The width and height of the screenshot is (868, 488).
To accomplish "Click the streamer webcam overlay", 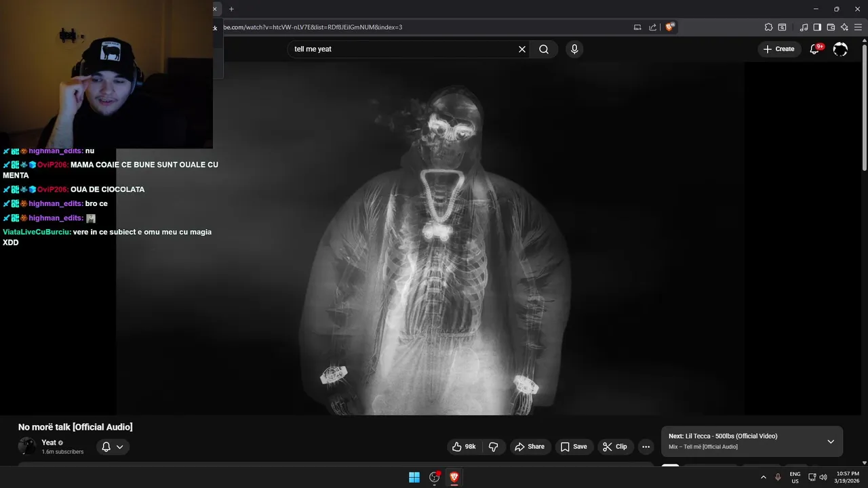I will point(106,74).
